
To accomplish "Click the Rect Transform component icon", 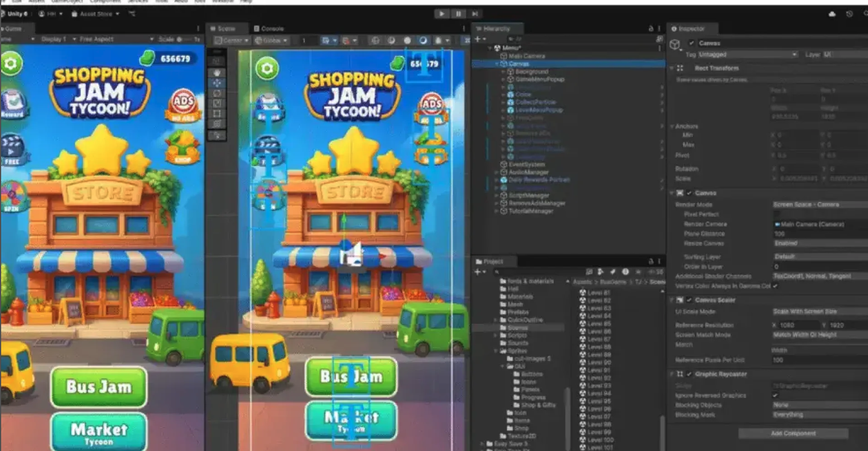I will click(x=680, y=68).
